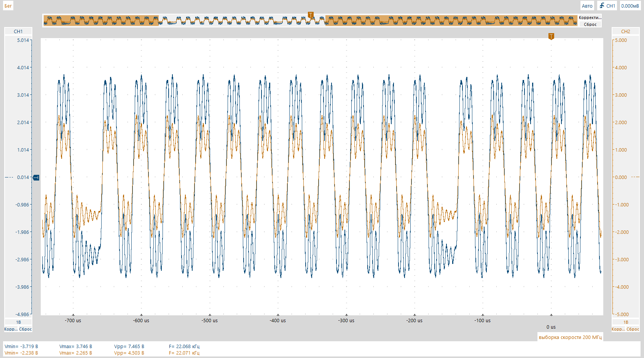
Task: Click the Корректи... button beside the overview strip
Action: pos(590,18)
